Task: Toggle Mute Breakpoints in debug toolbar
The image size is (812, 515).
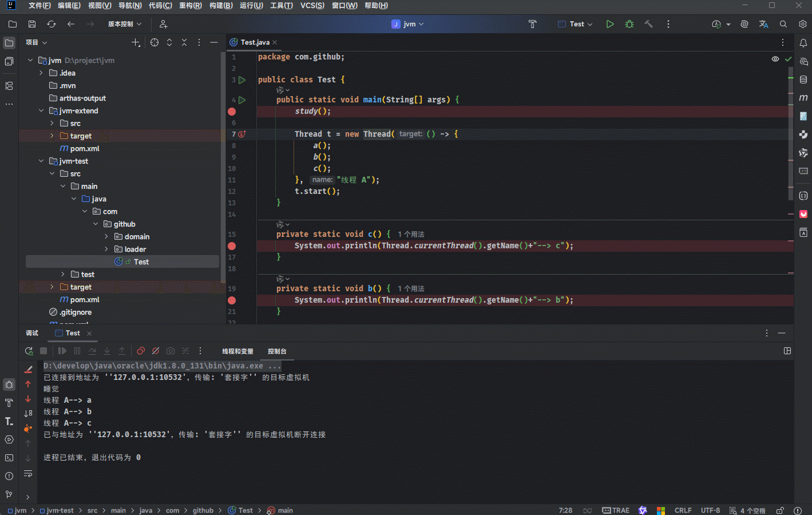Action: [156, 351]
